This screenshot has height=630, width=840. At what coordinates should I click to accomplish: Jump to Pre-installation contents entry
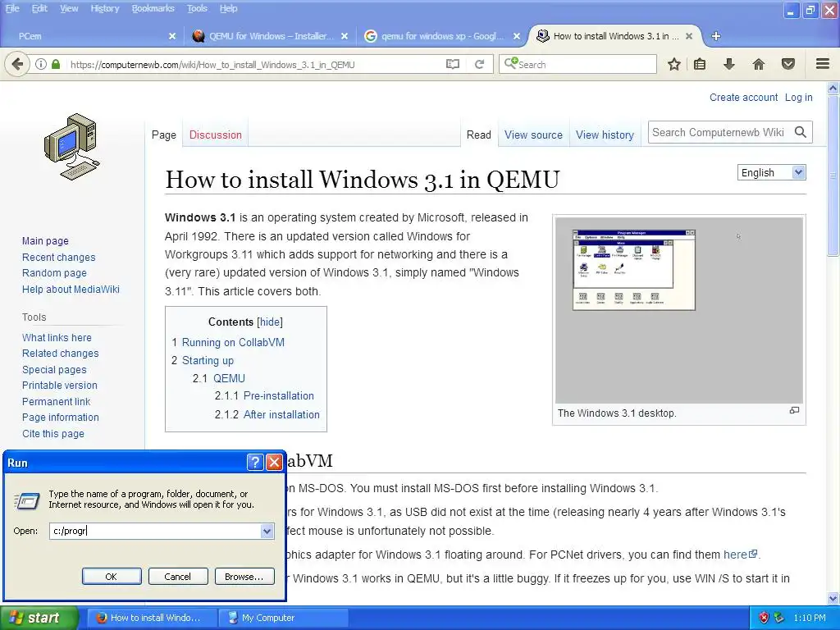tap(279, 396)
